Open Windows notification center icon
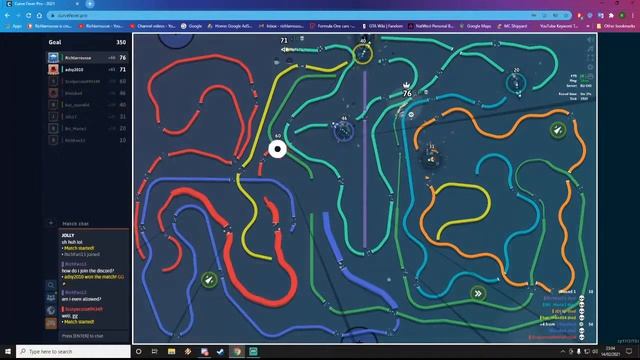Screen dimensions: 640x360 pos(629,351)
